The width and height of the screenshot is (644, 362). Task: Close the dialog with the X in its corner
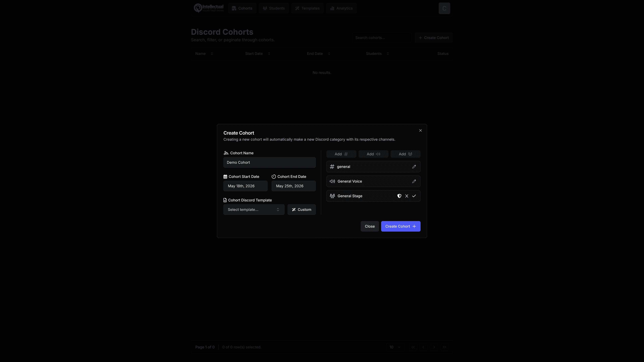point(420,130)
